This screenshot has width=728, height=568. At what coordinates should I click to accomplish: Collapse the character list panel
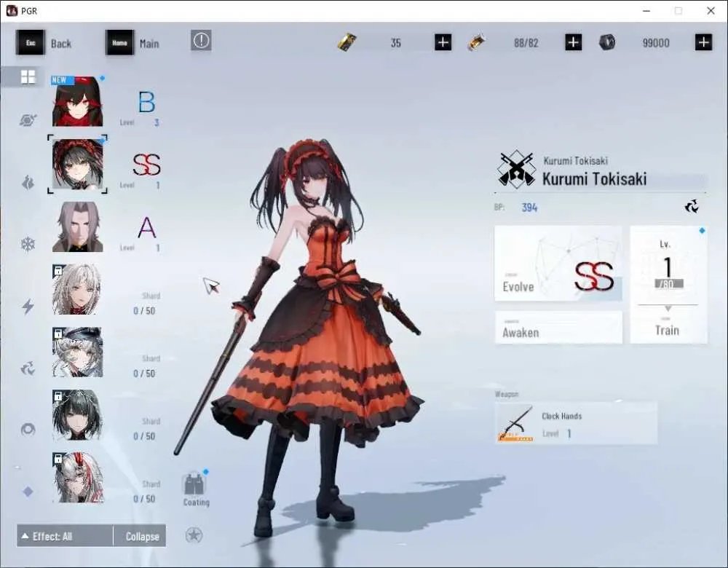pos(140,536)
